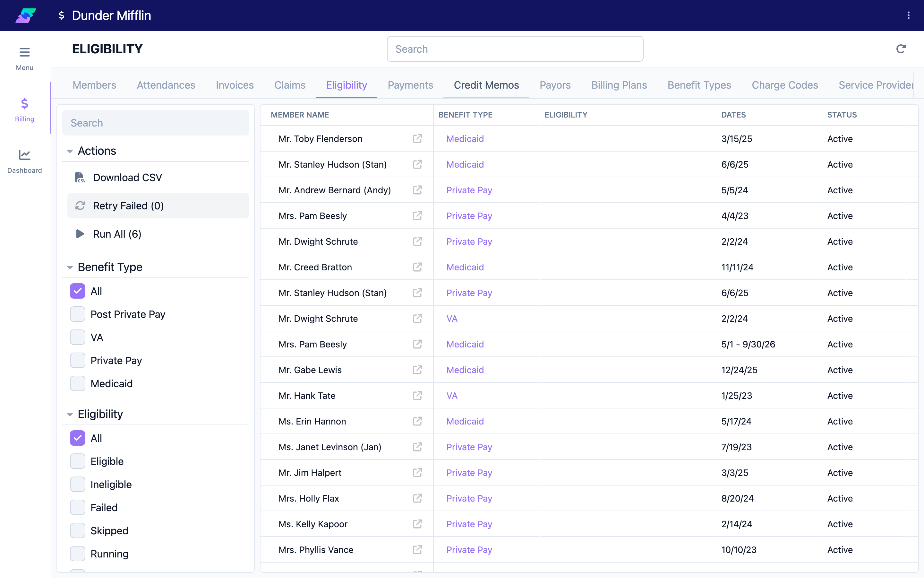Open Phyllis Vance's external link icon
Screen dimensions: 924x578
point(417,549)
